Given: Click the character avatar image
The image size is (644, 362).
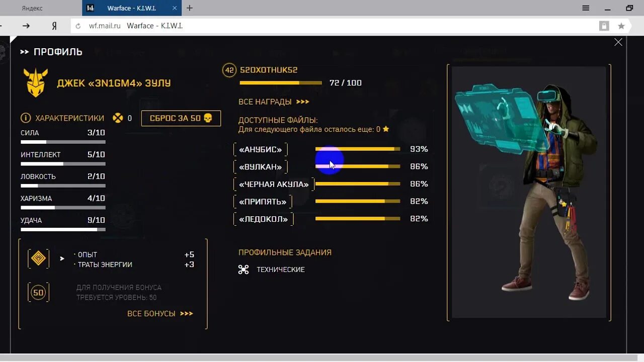Looking at the screenshot, I should pyautogui.click(x=529, y=192).
